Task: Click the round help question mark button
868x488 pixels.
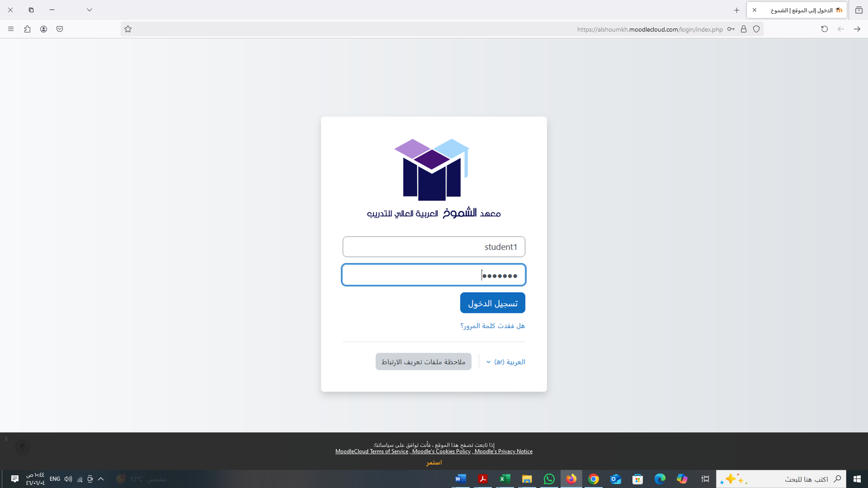Action: [22, 447]
